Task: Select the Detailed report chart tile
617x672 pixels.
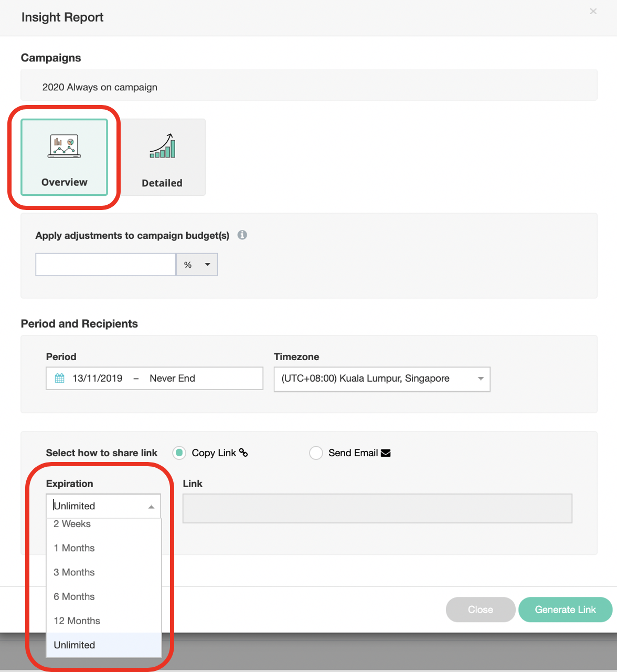Action: pos(162,157)
